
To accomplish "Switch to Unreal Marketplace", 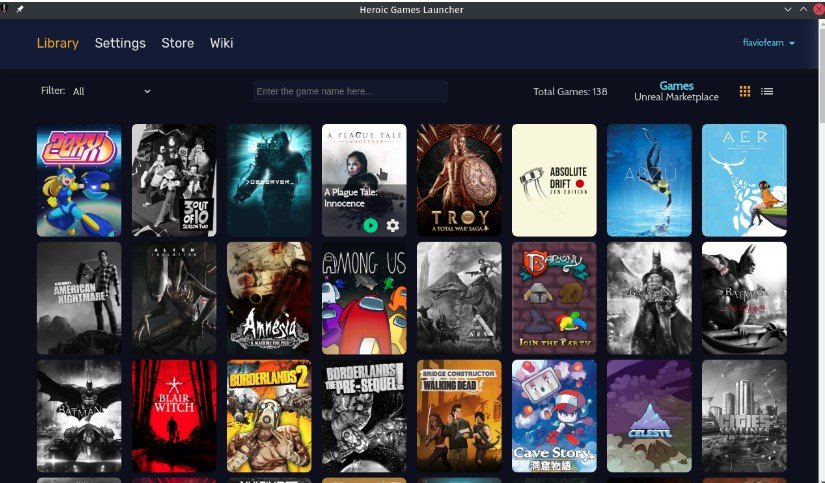I will [x=676, y=97].
